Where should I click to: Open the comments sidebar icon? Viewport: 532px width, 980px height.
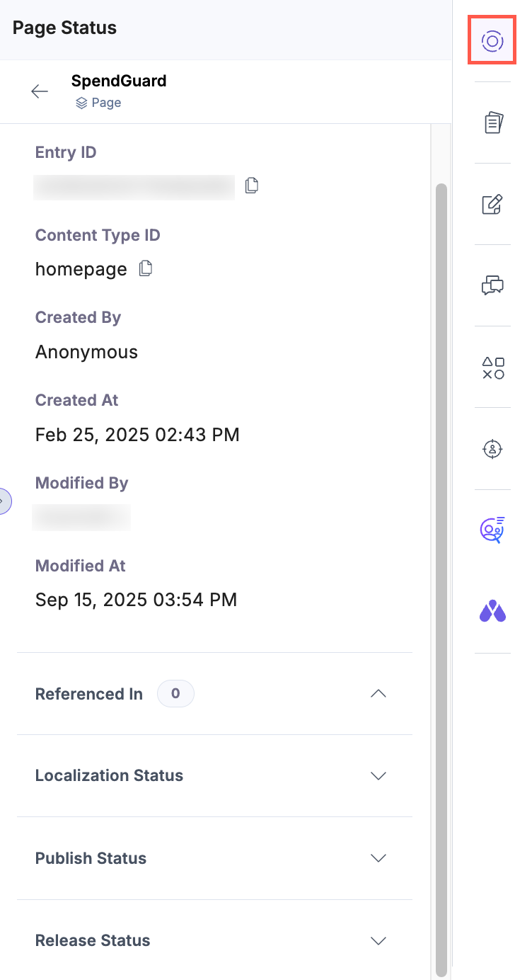point(492,285)
